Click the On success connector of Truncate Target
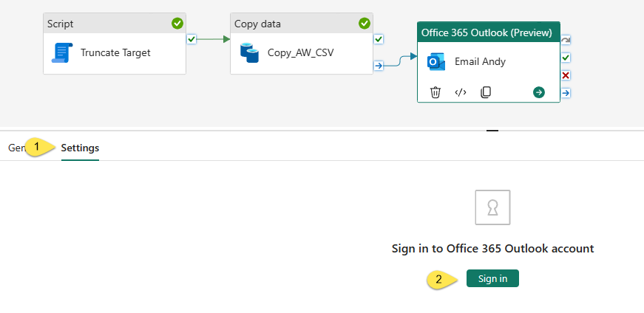Viewport: 644px width, 313px height. pos(191,39)
